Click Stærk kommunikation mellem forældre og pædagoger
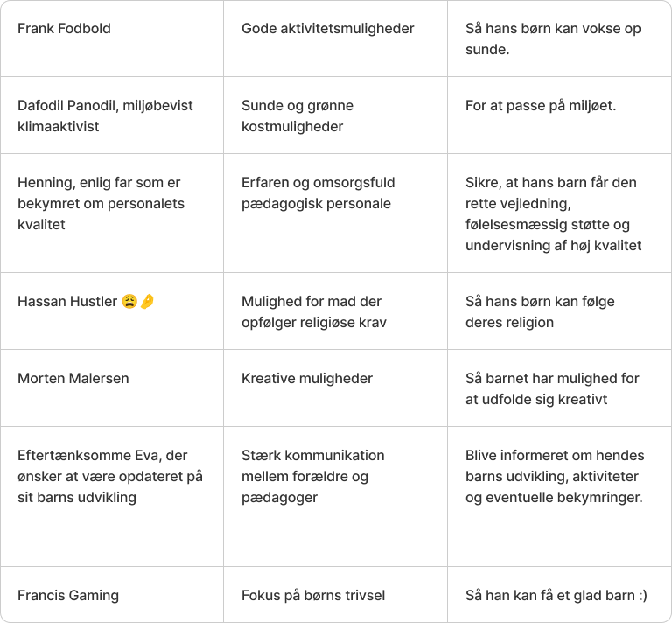672x623 pixels. 336,497
